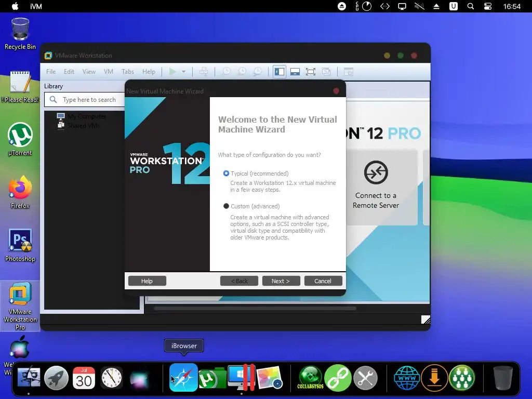The image size is (532, 399).
Task: Open the µTorrent folder icon in dock
Action: [212, 378]
